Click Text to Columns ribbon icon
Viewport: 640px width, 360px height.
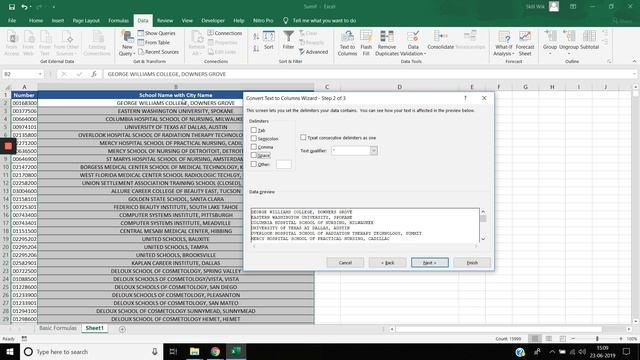click(x=347, y=44)
